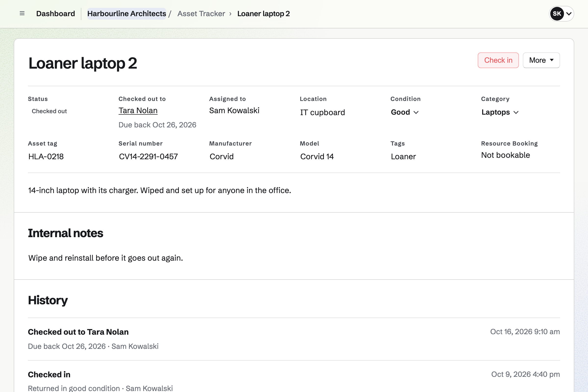Viewport: 588px width, 392px height.
Task: Click the Oct 9, 2026 4:40 pm timestamp
Action: 525,374
